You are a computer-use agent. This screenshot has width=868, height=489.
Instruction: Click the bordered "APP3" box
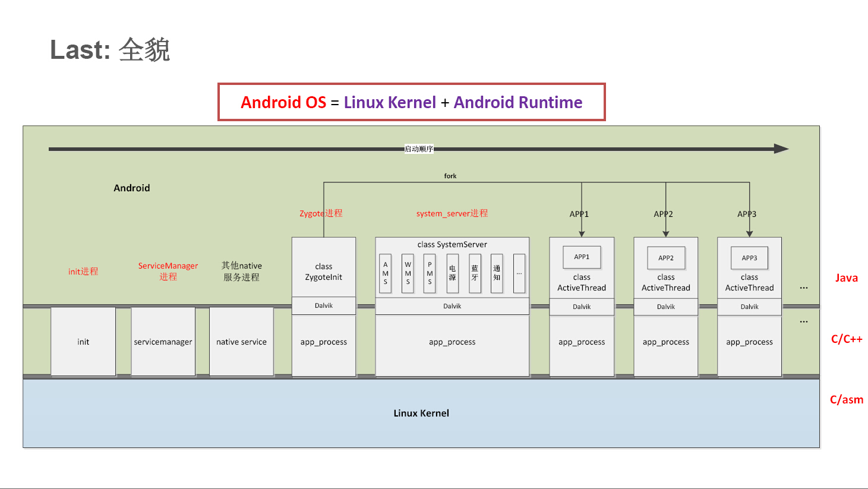point(749,258)
